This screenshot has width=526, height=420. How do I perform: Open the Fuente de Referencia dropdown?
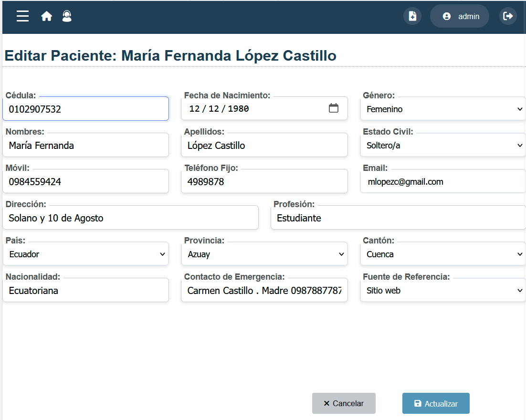click(x=443, y=290)
